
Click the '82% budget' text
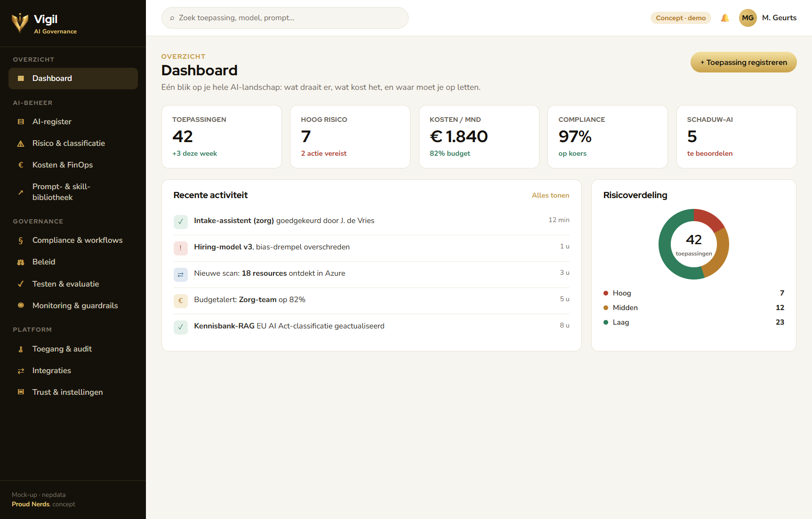pyautogui.click(x=450, y=153)
